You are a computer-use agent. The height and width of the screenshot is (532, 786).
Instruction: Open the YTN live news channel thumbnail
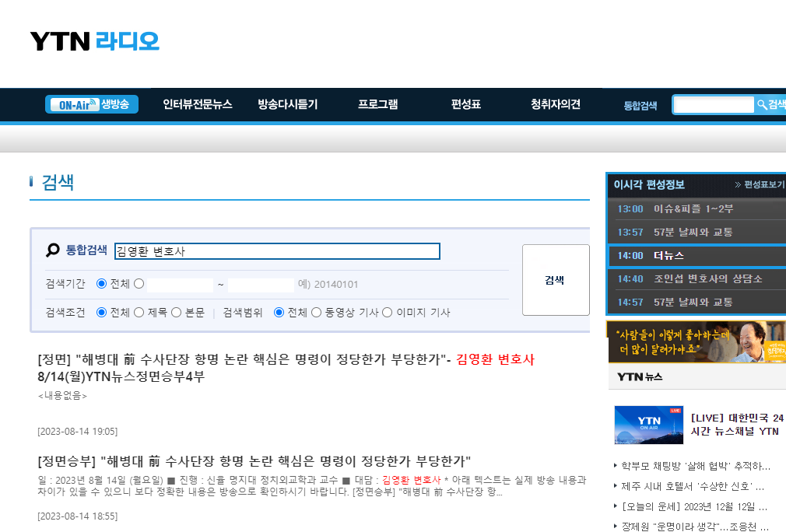[x=648, y=425]
